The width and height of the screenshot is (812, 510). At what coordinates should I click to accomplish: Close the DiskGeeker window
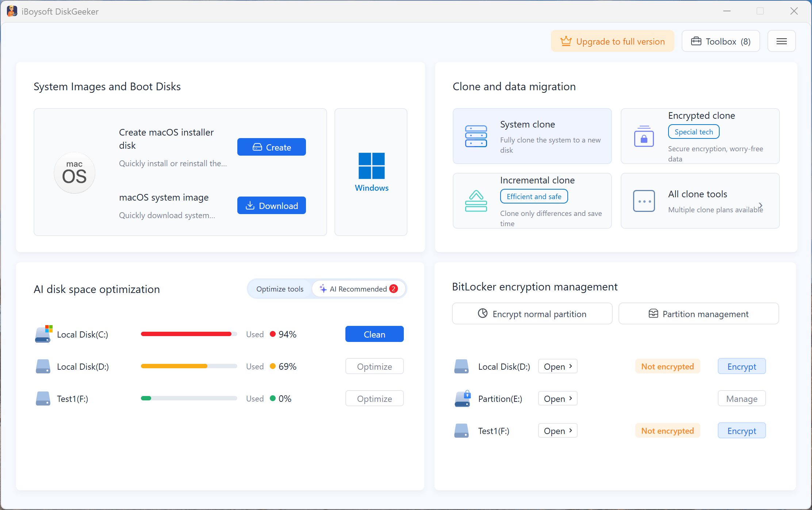[794, 11]
